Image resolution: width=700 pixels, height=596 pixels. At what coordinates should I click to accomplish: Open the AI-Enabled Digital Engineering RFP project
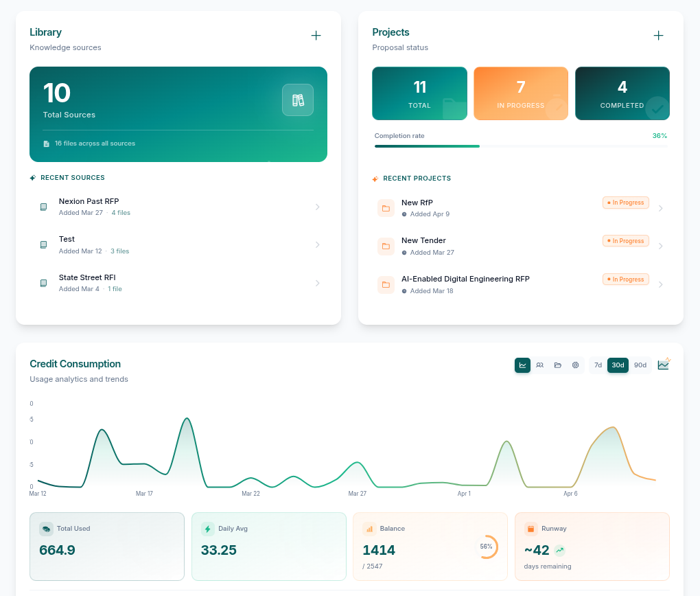(465, 279)
